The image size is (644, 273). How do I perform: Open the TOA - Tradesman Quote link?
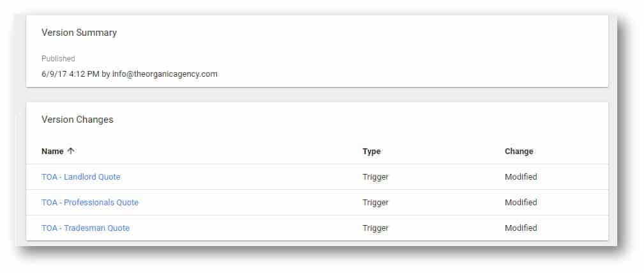point(86,228)
